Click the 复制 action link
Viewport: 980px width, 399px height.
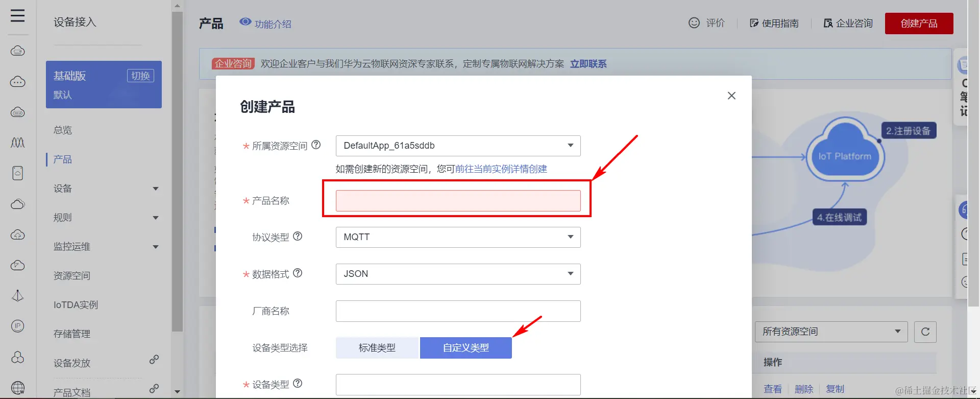pyautogui.click(x=835, y=389)
